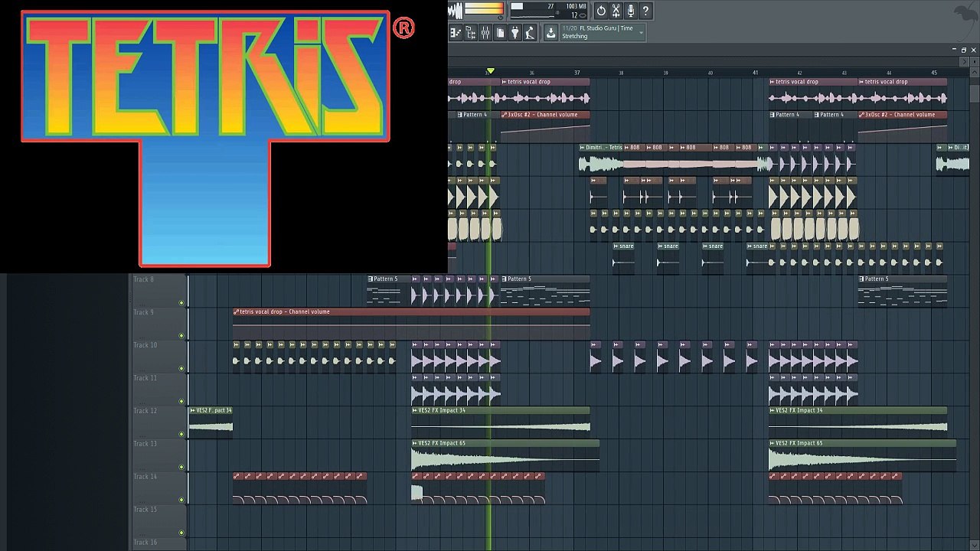980x551 pixels.
Task: Click the browser tree view icon
Action: (x=470, y=32)
